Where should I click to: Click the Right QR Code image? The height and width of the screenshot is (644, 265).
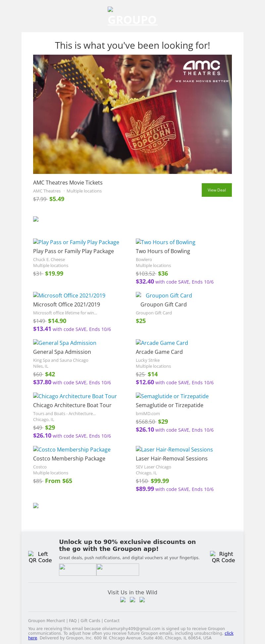click(x=223, y=557)
